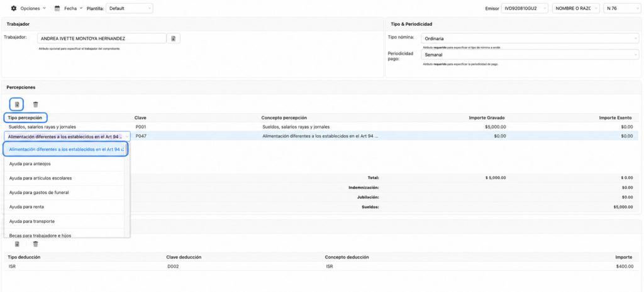Add a new percepción row icon
Image resolution: width=644 pixels, height=292 pixels.
pyautogui.click(x=17, y=105)
